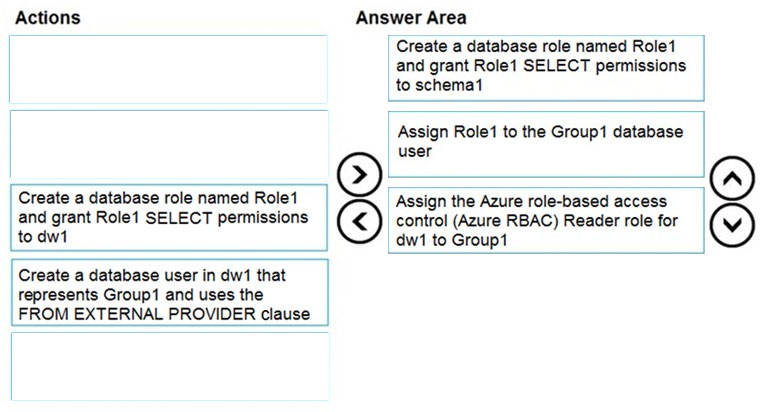
Task: Click the 'dw1 to Group1' text in Answer Area
Action: point(451,240)
